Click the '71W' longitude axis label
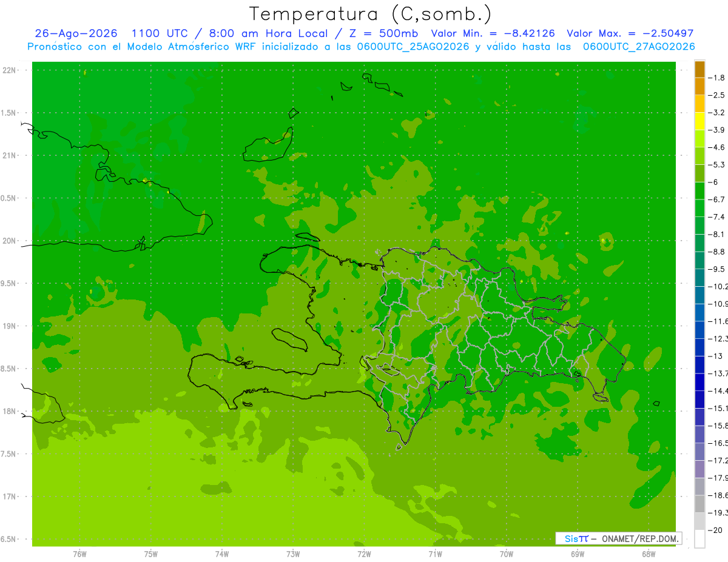 (435, 554)
